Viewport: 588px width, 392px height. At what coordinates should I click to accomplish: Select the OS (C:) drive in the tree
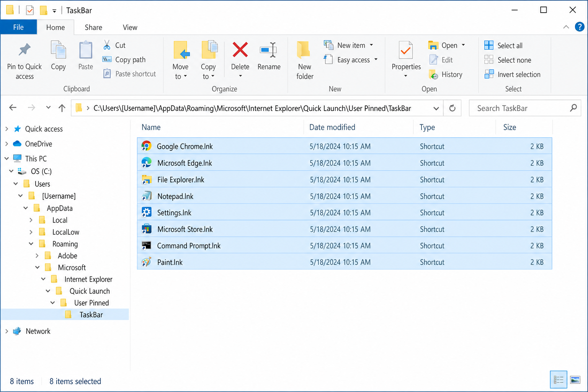(41, 171)
